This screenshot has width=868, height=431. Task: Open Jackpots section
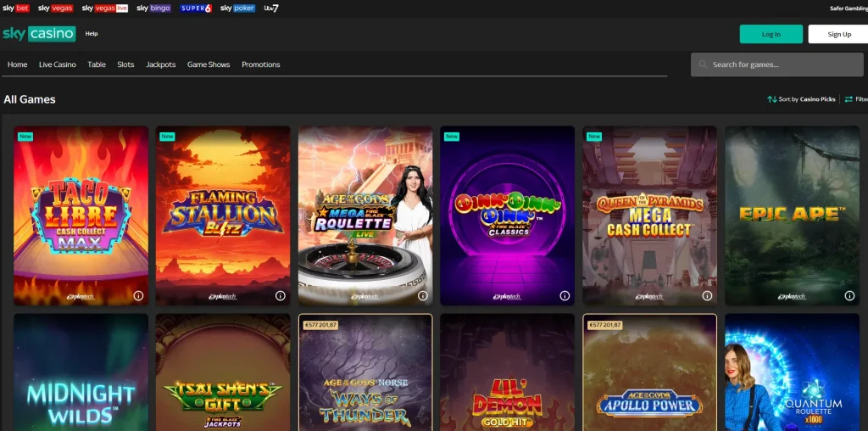click(160, 64)
